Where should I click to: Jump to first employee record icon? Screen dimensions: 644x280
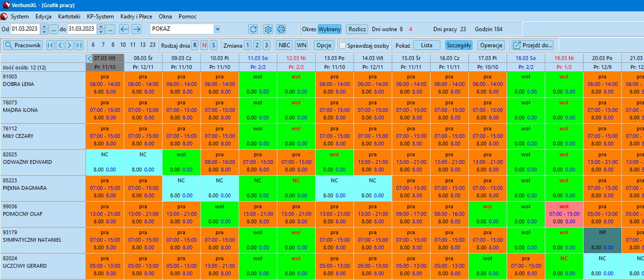click(50, 45)
